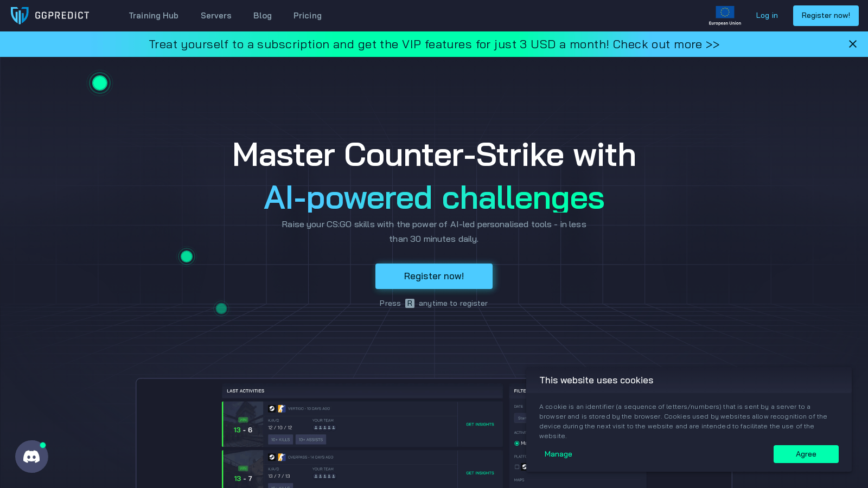This screenshot has width=868, height=488.
Task: Click the 'OVERPASS · 14 DAYS AGO' label
Action: (x=310, y=458)
